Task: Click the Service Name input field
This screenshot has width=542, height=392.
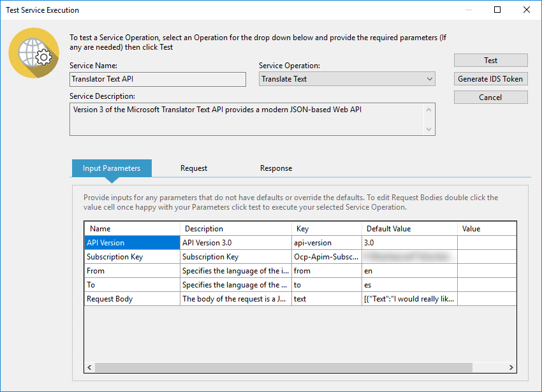Action: point(157,79)
